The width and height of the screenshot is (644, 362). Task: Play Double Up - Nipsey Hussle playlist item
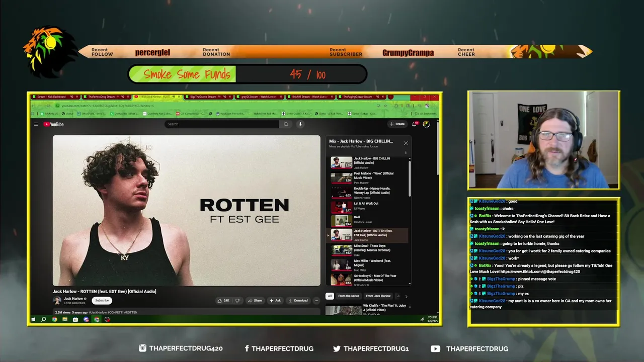coord(369,193)
